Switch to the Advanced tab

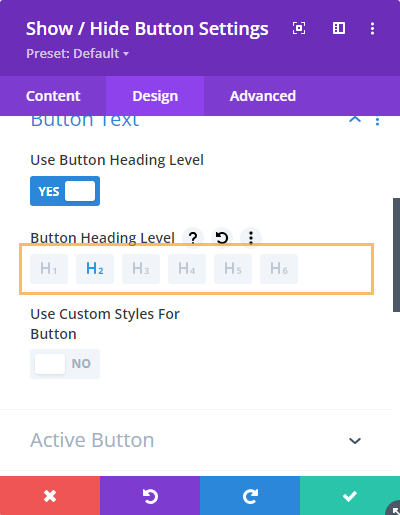(x=263, y=96)
